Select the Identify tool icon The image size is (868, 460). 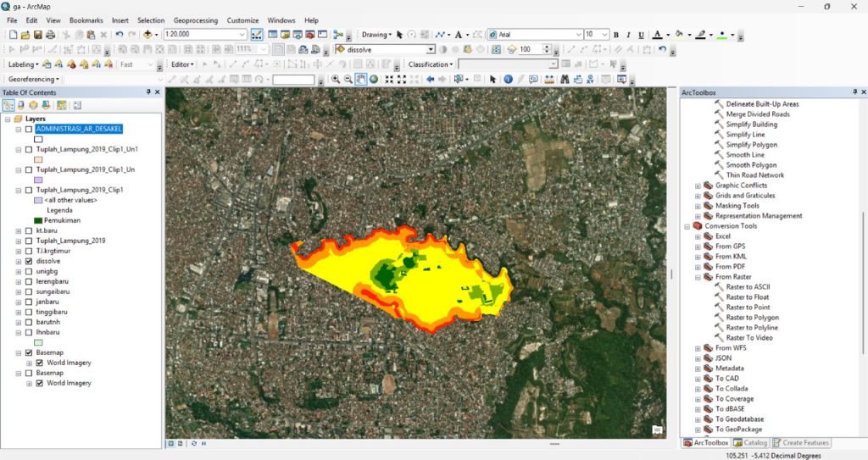click(508, 80)
